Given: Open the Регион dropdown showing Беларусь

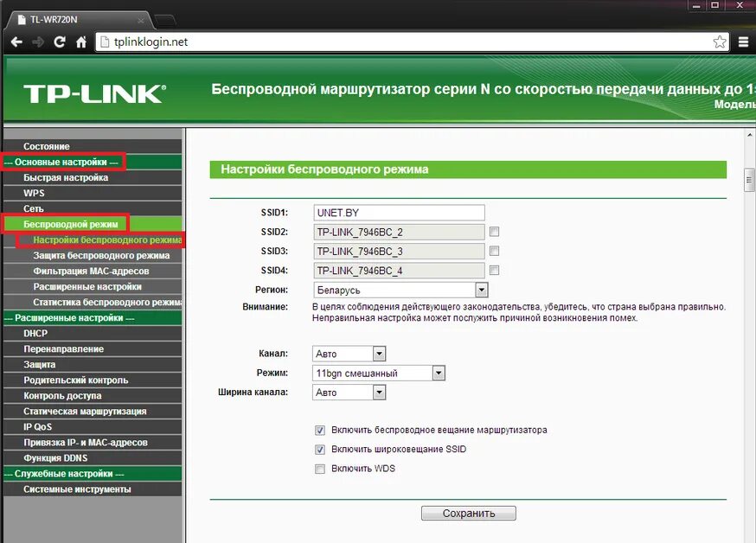Looking at the screenshot, I should [x=400, y=290].
